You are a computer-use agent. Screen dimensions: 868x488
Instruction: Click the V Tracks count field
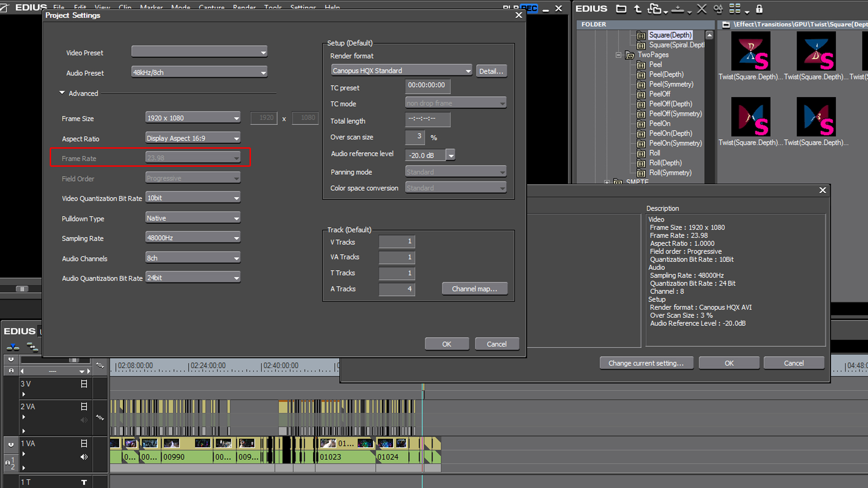(x=396, y=241)
